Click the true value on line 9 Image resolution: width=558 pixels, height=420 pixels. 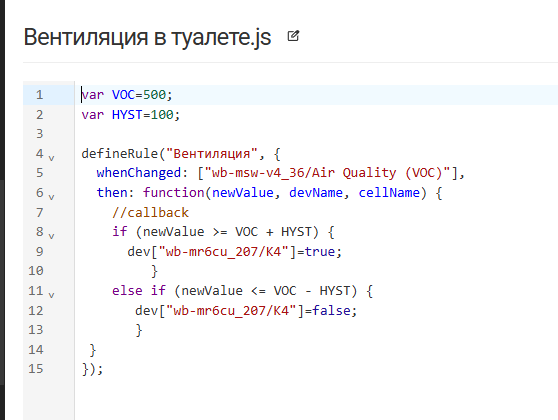(320, 252)
